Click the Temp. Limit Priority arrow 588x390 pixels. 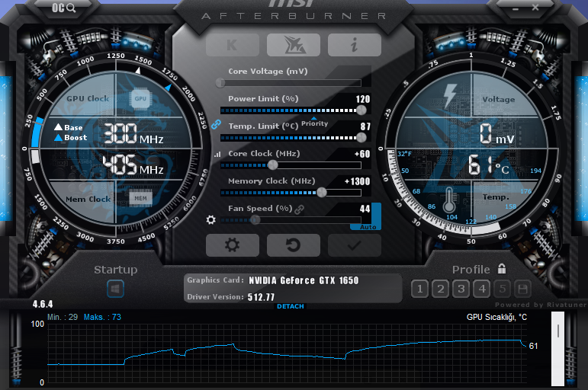314,118
